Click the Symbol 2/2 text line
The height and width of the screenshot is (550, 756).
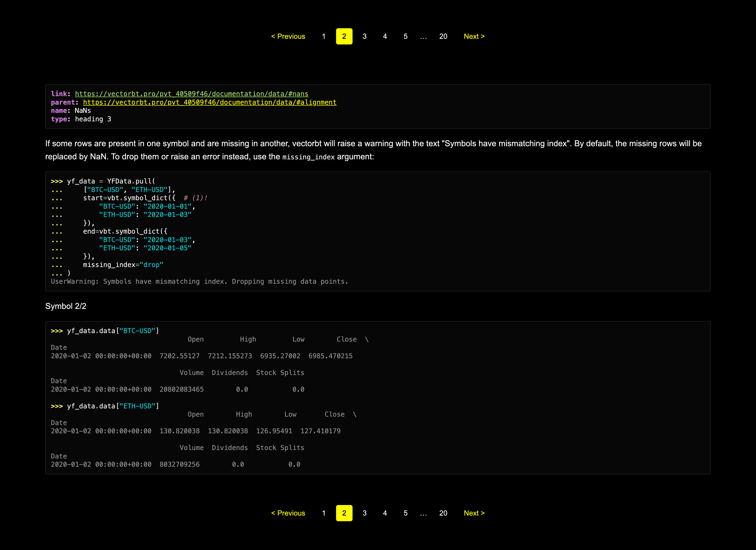point(66,306)
